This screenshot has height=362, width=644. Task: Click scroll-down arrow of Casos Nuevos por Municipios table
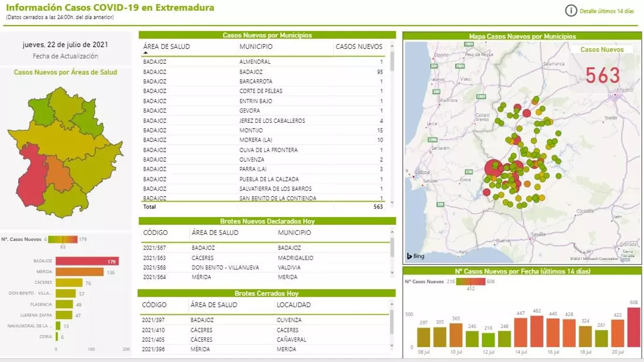[392, 203]
